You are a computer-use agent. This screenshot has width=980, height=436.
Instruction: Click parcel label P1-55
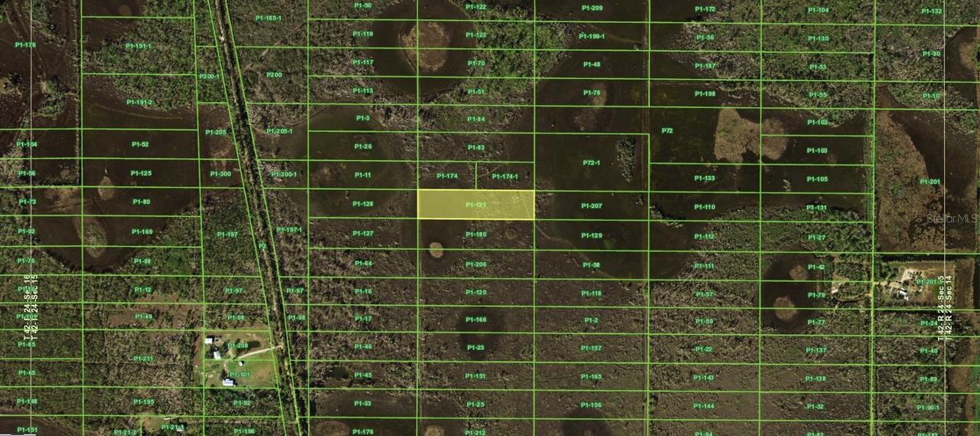[818, 94]
